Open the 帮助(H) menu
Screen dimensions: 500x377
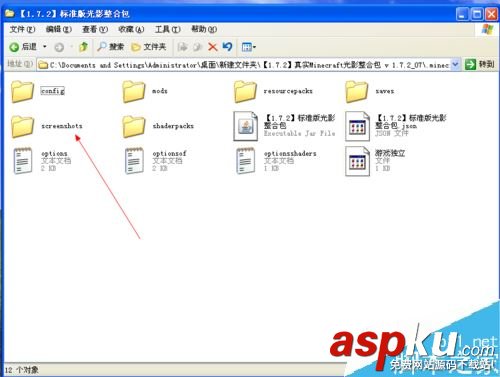coord(204,29)
